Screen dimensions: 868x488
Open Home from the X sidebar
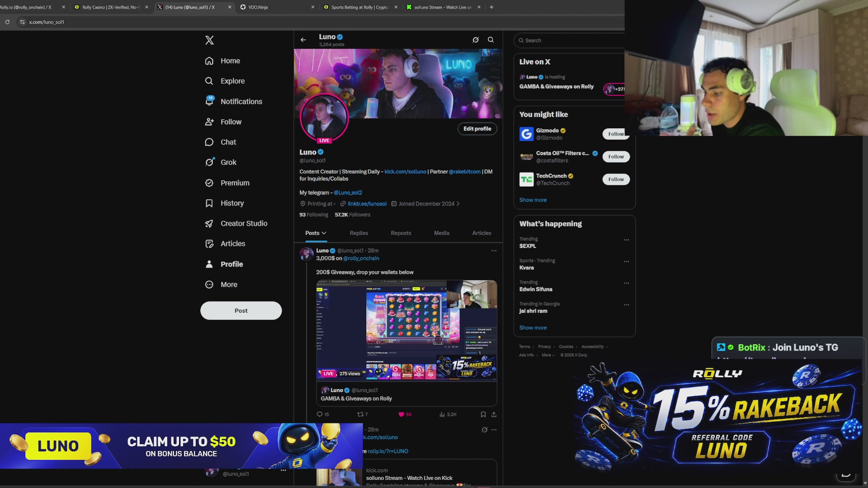[x=222, y=61]
